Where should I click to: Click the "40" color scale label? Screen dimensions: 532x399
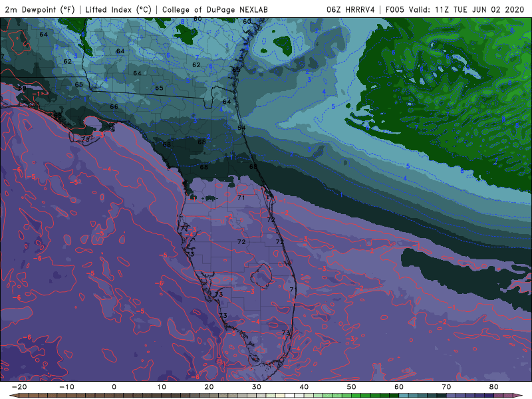(304, 387)
